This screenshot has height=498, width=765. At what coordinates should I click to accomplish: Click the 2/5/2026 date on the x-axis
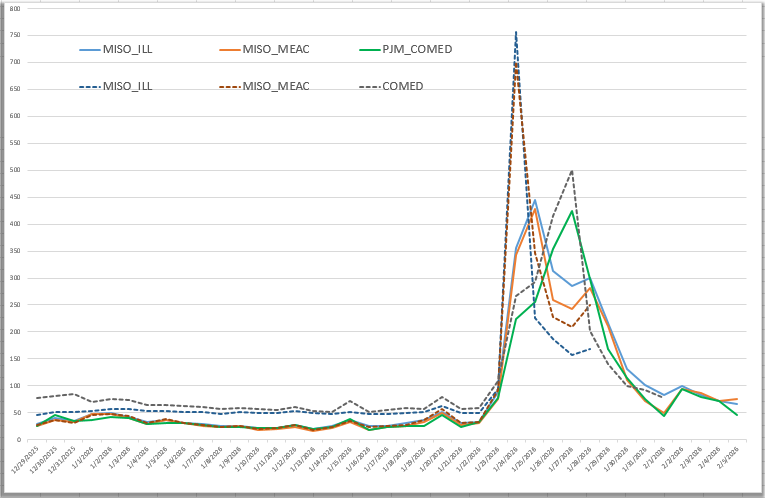click(729, 462)
